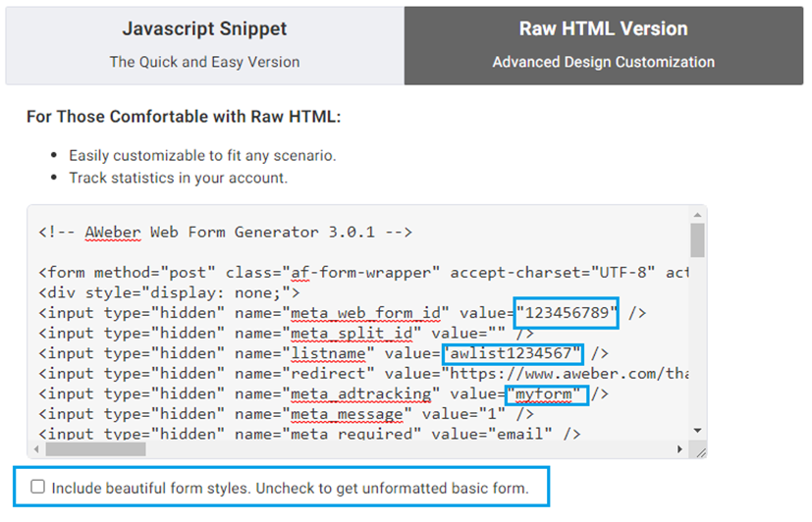The width and height of the screenshot is (812, 522).
Task: Click the "Easily customizable to fit any scenario" bullet
Action: coord(202,155)
